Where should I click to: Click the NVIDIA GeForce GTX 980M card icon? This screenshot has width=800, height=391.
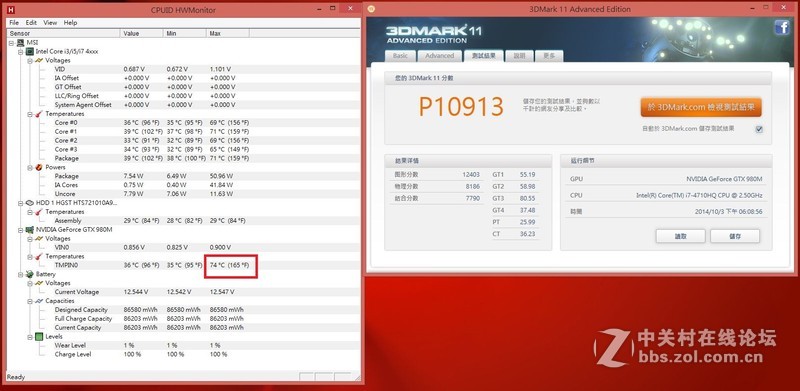(30, 230)
